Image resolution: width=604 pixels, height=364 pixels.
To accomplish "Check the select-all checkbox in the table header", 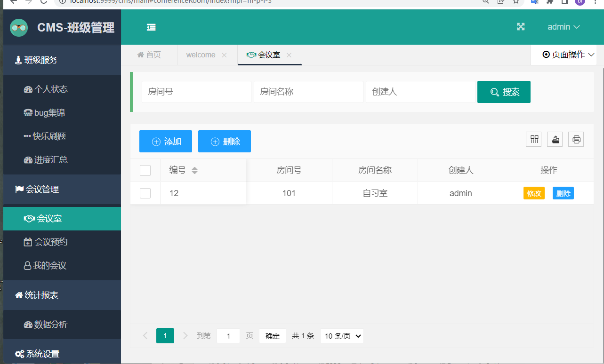I will click(145, 170).
